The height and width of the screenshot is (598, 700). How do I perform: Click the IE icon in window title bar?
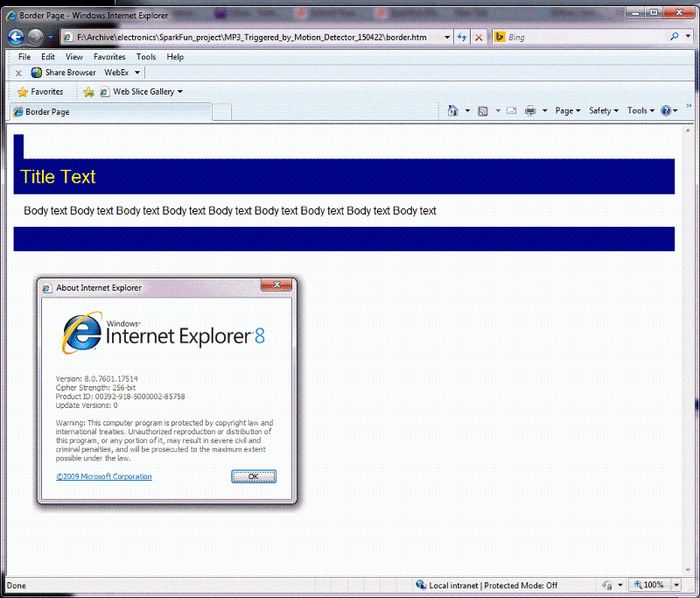11,16
